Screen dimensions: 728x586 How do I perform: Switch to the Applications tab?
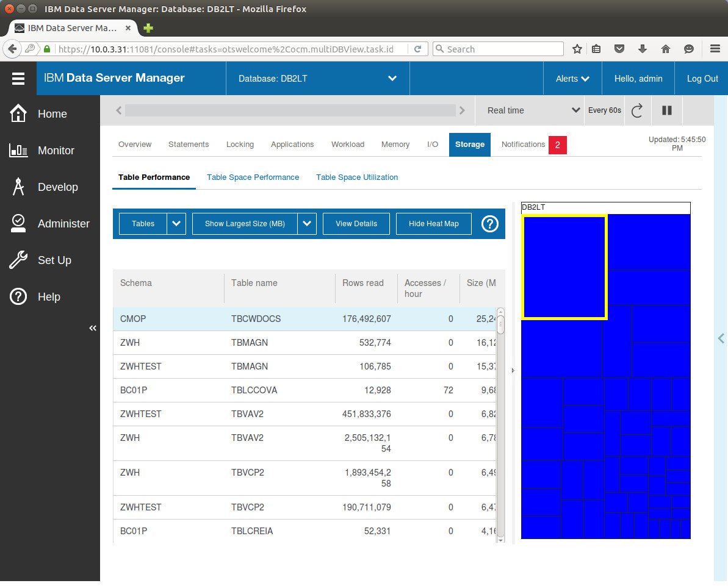pos(292,145)
